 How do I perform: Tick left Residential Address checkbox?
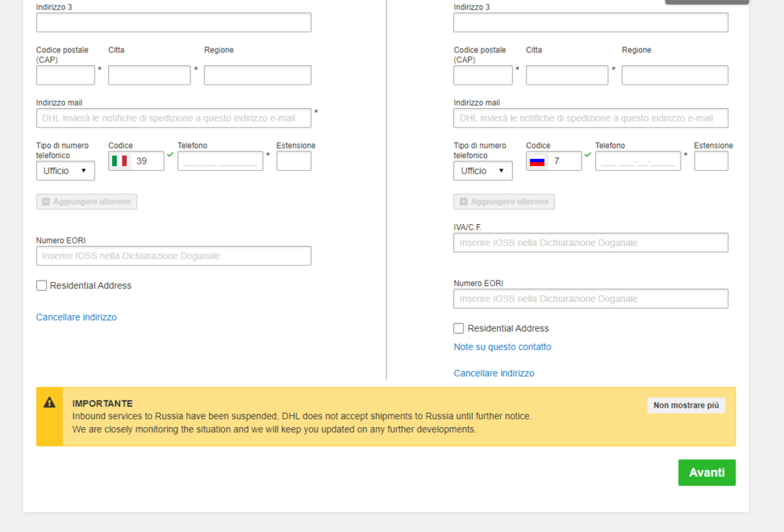[42, 286]
